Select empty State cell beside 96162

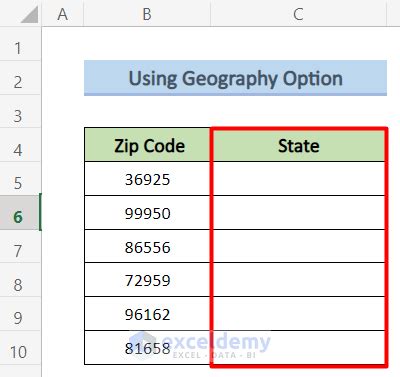[x=299, y=314]
